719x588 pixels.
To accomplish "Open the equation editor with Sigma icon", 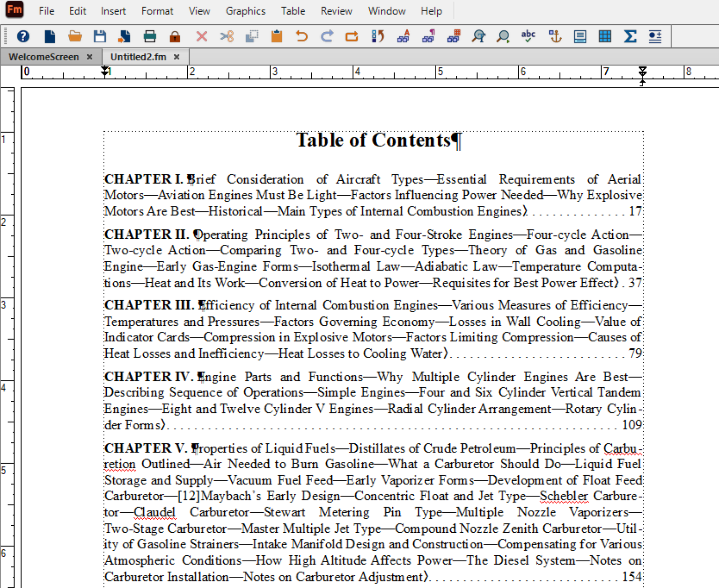I will [630, 36].
